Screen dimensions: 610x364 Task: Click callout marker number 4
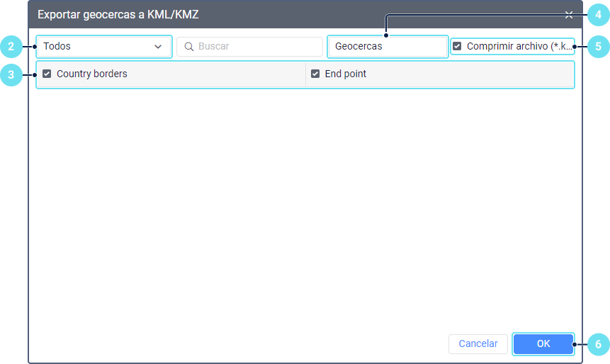599,15
